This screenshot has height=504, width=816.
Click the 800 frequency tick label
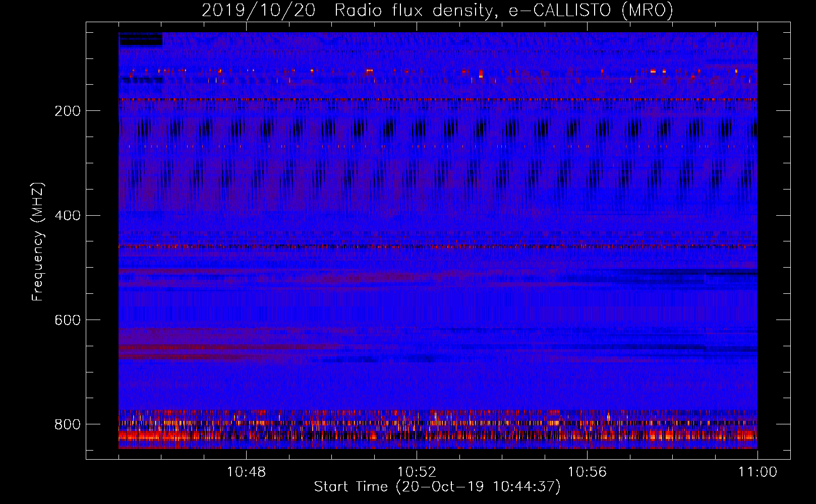click(68, 424)
